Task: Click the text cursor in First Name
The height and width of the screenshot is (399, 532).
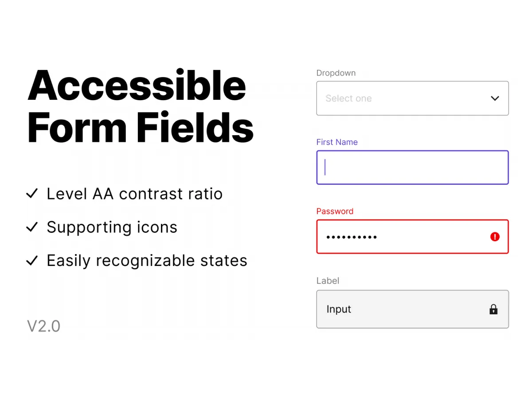Action: point(325,167)
